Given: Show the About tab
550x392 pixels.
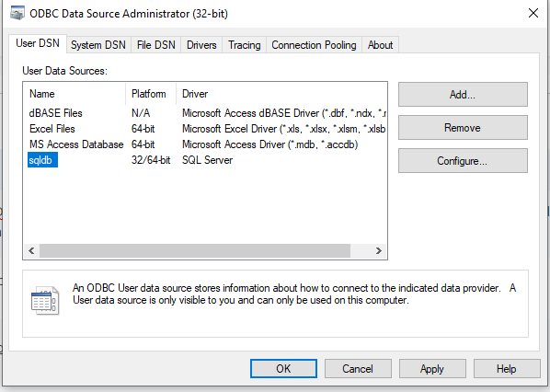Looking at the screenshot, I should point(380,45).
